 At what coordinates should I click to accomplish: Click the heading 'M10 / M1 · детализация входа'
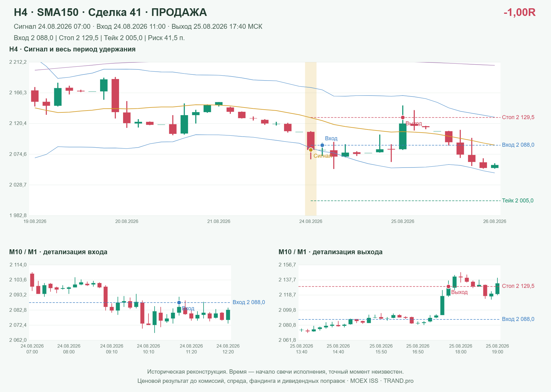tap(58, 252)
